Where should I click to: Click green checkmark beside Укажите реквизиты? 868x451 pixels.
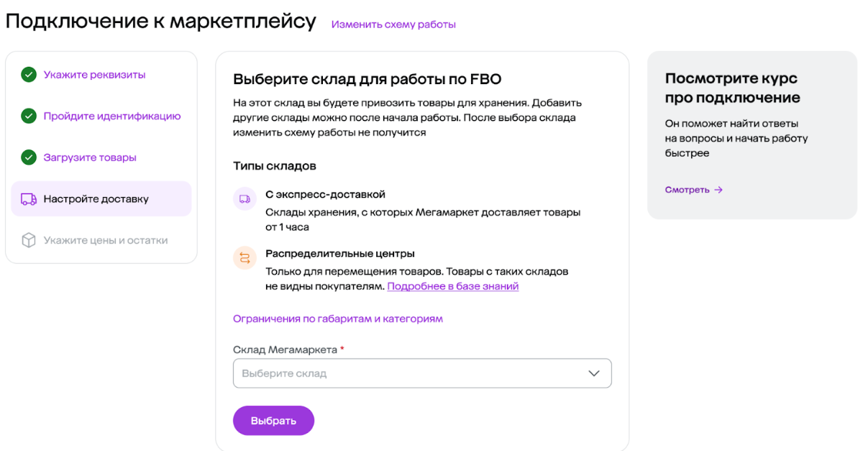tap(29, 75)
